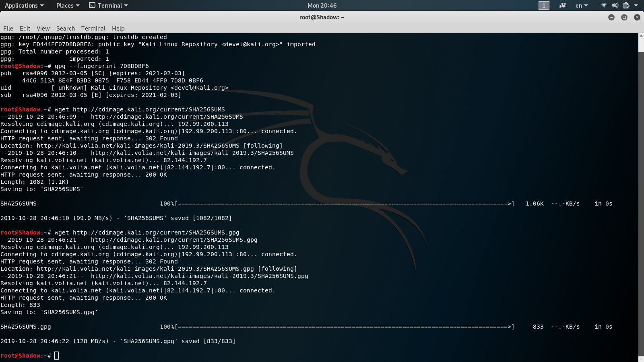644x362 pixels.
Task: Click the Saving to: 'SHA256SUMS' line
Action: pyautogui.click(x=42, y=189)
